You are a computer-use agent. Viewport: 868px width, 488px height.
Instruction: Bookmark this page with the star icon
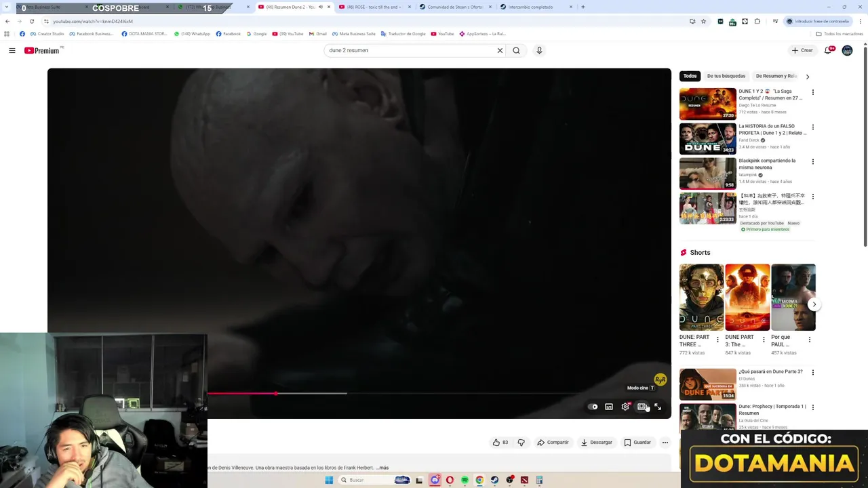tap(703, 21)
